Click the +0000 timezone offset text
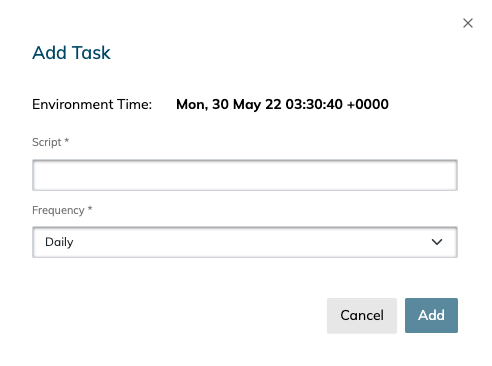492x366 pixels. pyautogui.click(x=368, y=104)
